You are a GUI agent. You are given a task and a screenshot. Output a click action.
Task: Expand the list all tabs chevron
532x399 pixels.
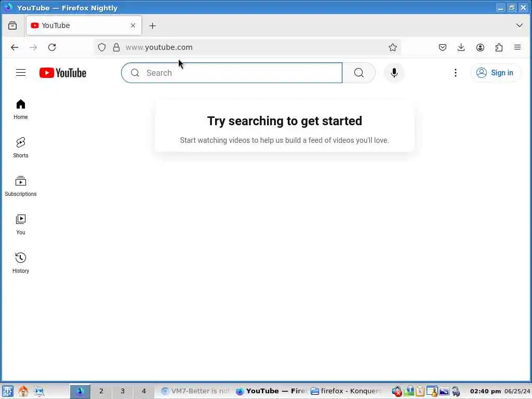(x=520, y=25)
